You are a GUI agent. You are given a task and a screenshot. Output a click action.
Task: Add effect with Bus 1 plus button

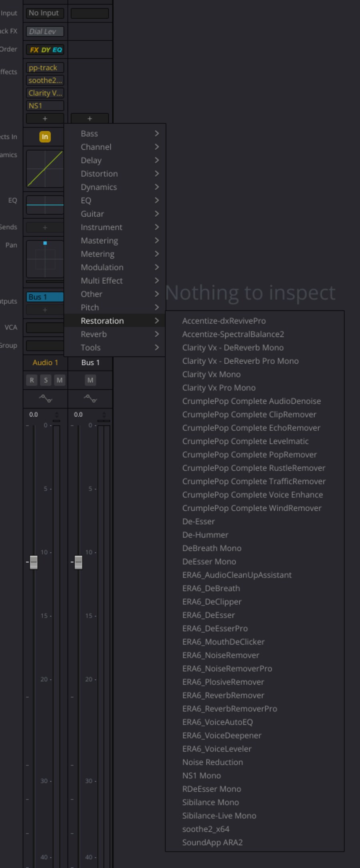90,119
